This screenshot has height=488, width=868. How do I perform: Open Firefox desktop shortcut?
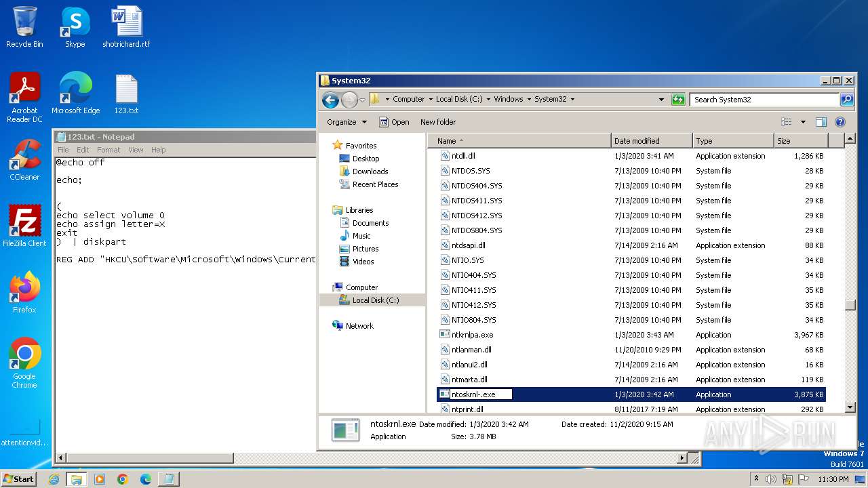pyautogui.click(x=24, y=292)
